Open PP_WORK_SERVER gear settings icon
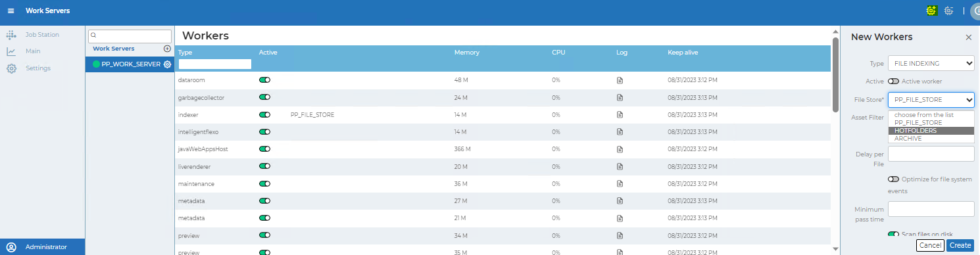 167,64
